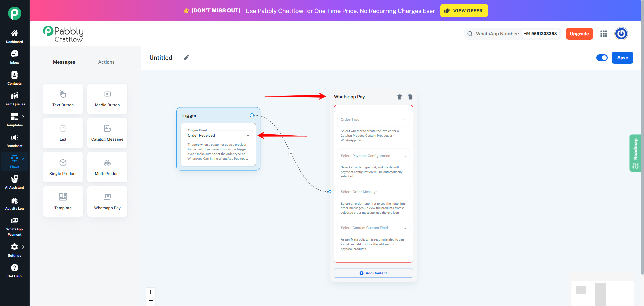Add a Single Product block

(63, 167)
